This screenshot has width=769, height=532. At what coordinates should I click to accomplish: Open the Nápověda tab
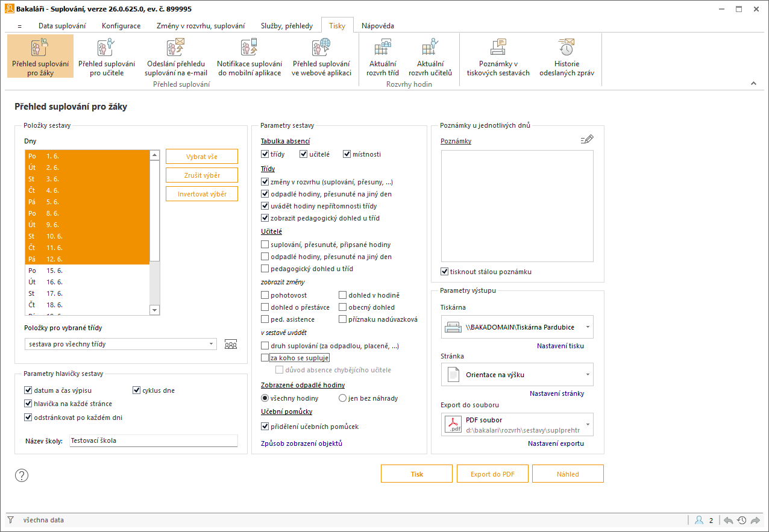pos(378,26)
